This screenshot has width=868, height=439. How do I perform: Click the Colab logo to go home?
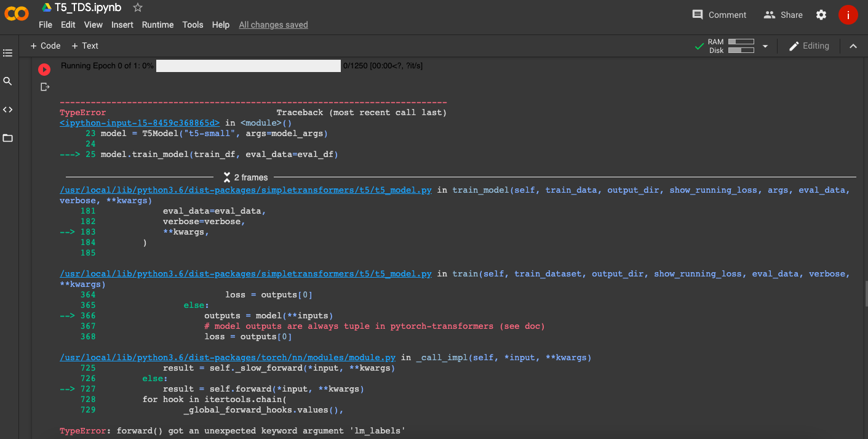pos(17,14)
